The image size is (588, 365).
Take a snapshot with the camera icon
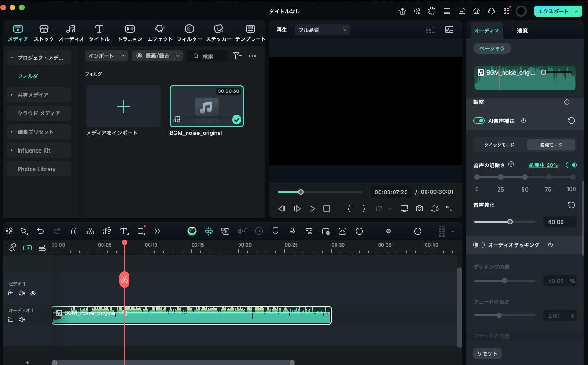(420, 209)
